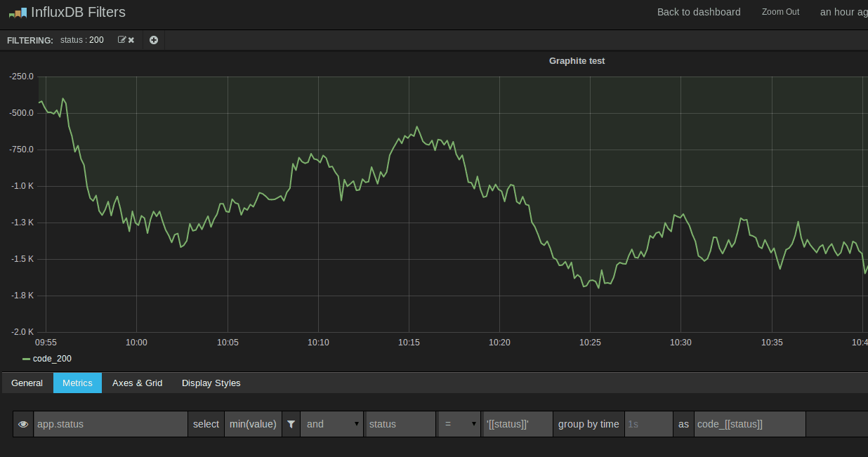
Task: Click the funnel filter icon in query row
Action: pos(291,424)
